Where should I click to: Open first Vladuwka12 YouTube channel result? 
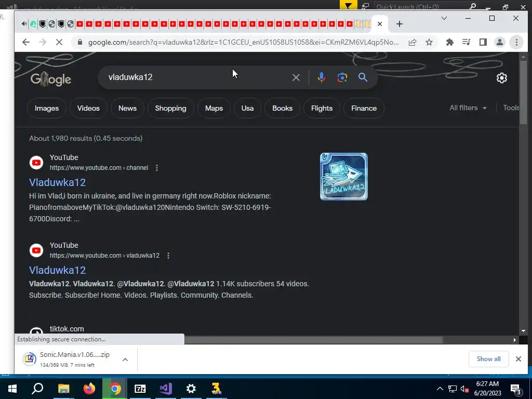coord(57,182)
